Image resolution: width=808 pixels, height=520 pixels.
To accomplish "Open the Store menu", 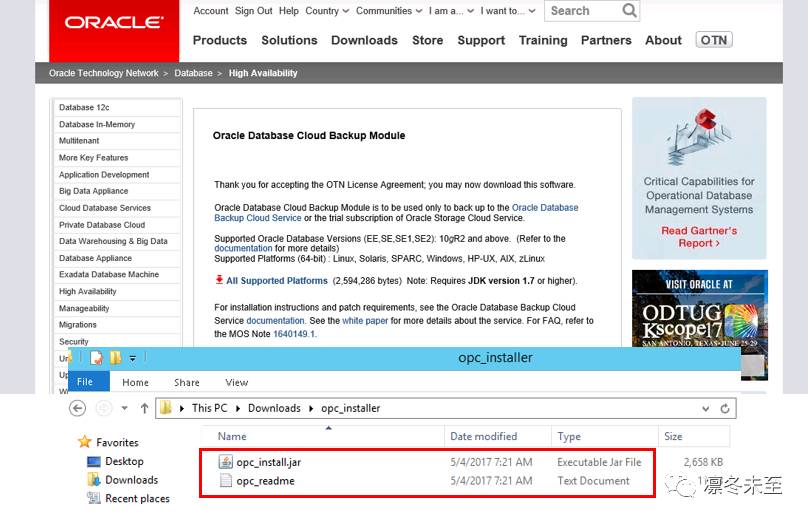I will point(427,40).
